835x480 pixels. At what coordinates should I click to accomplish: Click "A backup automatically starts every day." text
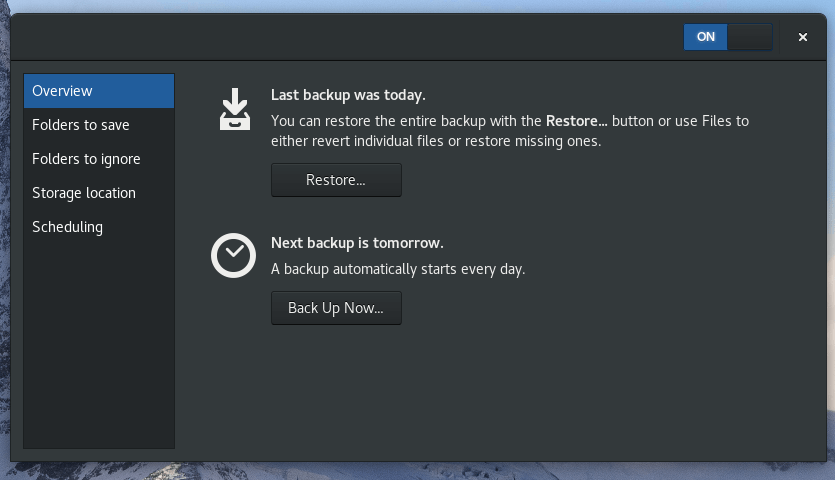[x=398, y=269]
